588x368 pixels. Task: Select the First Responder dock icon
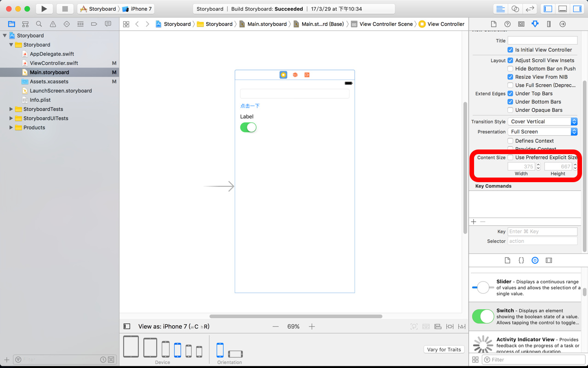pyautogui.click(x=295, y=75)
